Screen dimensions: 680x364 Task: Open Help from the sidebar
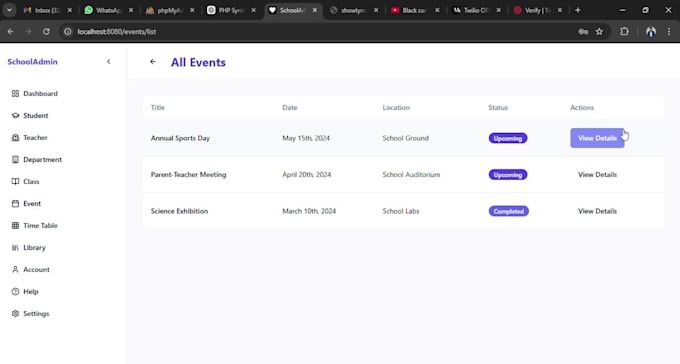tap(25, 292)
